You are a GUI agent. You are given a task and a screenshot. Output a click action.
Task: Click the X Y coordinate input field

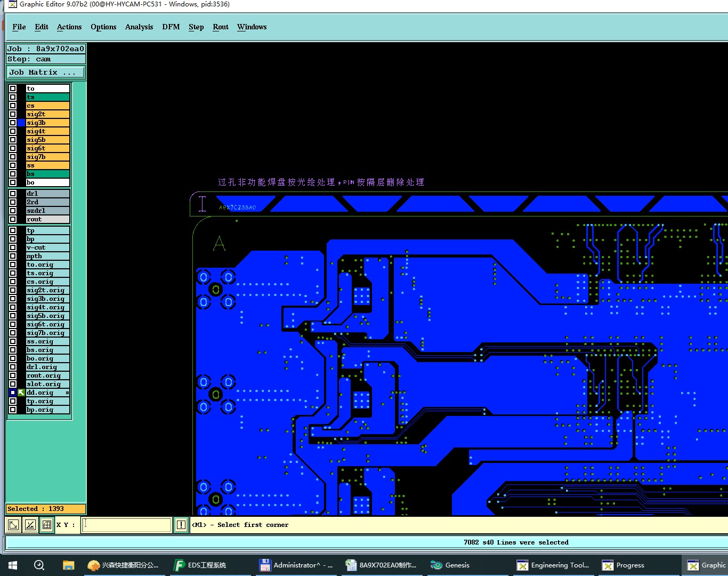(x=126, y=525)
